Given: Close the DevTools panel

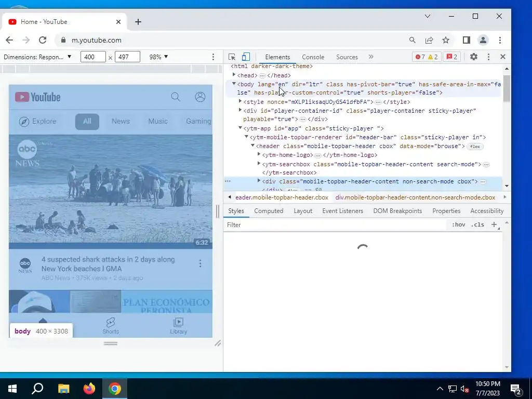Looking at the screenshot, I should point(503,57).
